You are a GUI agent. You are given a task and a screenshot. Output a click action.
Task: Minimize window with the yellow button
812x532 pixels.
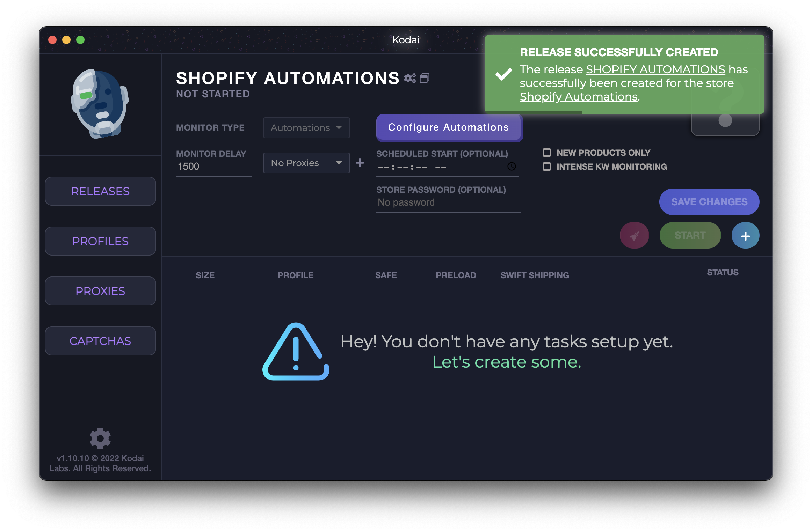coord(66,40)
